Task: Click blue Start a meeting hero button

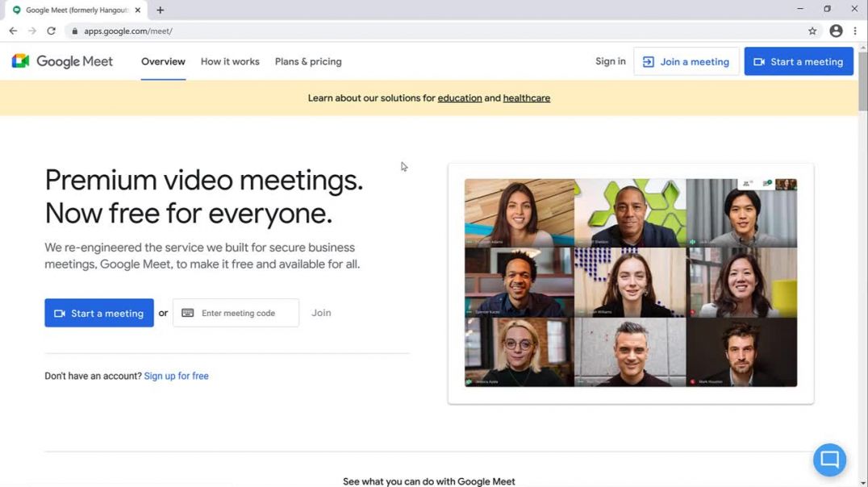Action: (x=99, y=313)
